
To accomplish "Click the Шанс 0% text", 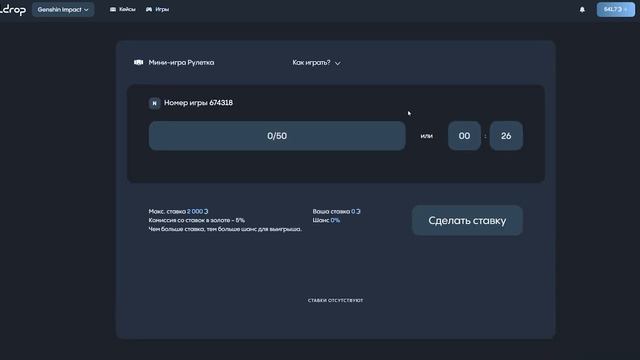I will coord(326,220).
